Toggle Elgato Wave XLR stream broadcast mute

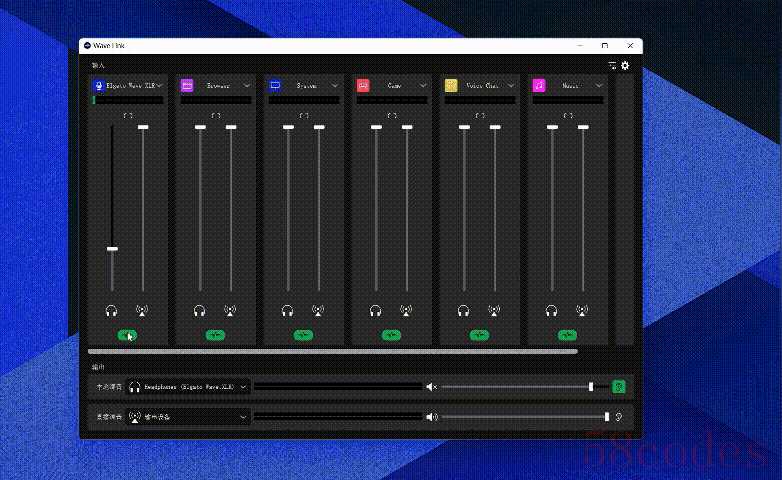point(142,311)
